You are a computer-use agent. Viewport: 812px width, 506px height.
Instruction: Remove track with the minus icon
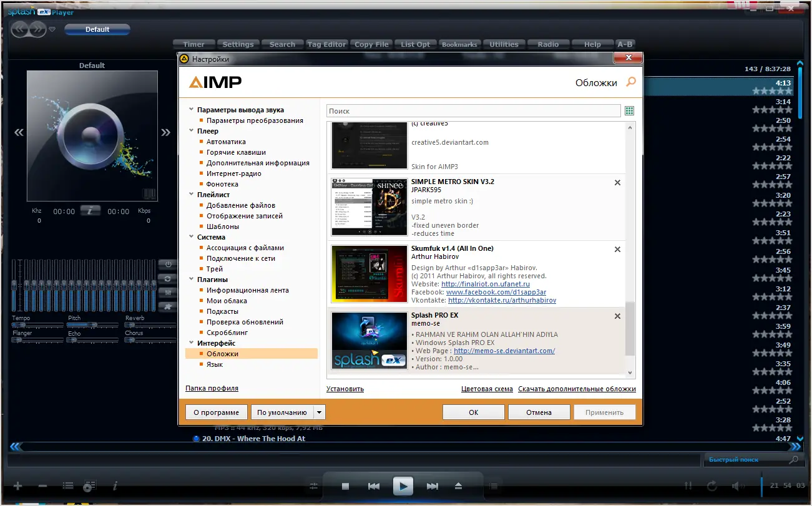[42, 486]
